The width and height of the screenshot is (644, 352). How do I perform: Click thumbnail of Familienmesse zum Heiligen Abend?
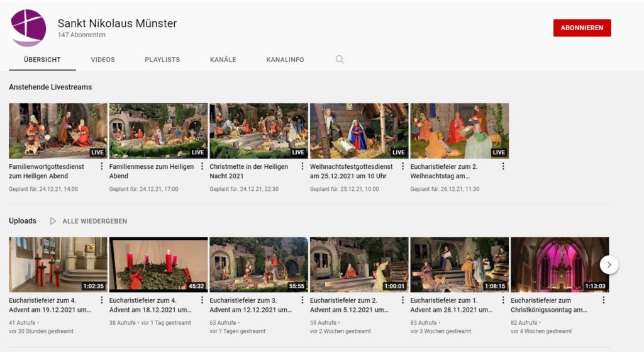(x=158, y=131)
